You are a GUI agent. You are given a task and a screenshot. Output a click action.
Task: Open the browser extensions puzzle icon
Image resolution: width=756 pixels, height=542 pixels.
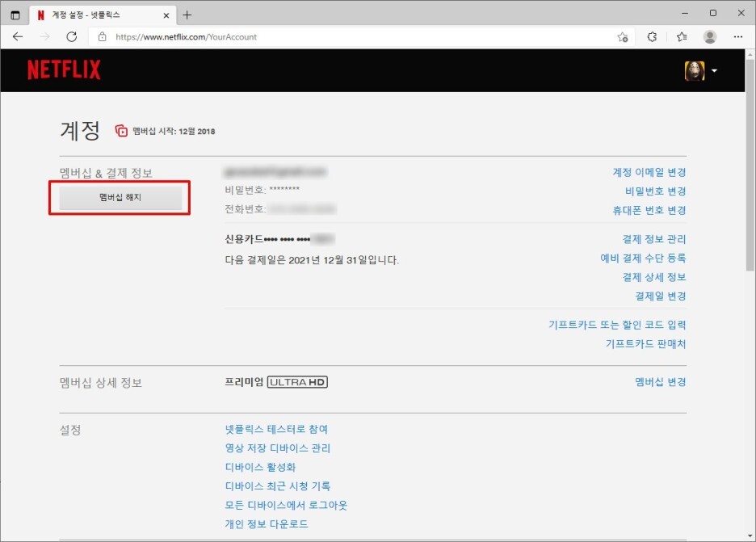(x=652, y=36)
